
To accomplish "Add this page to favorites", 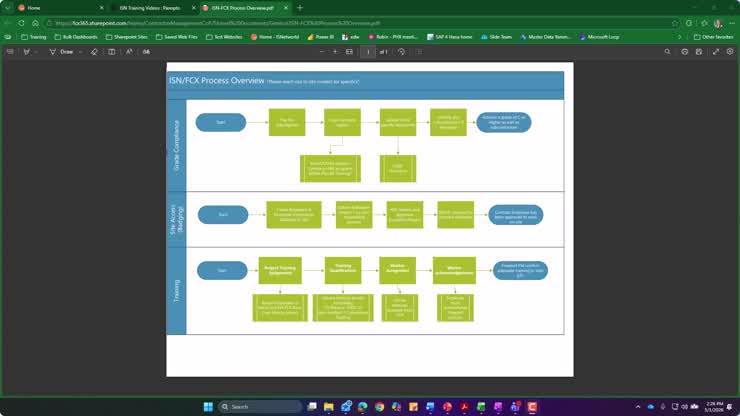I will coord(675,23).
